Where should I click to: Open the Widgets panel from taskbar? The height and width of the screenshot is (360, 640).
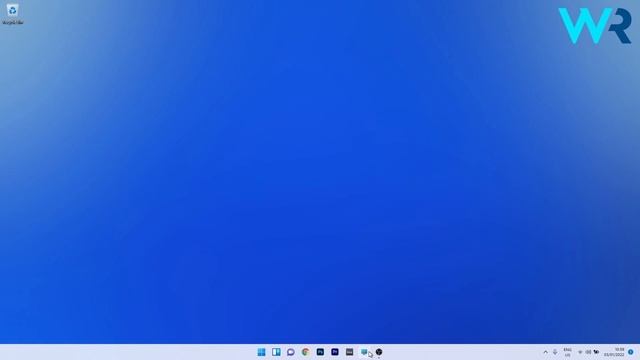276,352
